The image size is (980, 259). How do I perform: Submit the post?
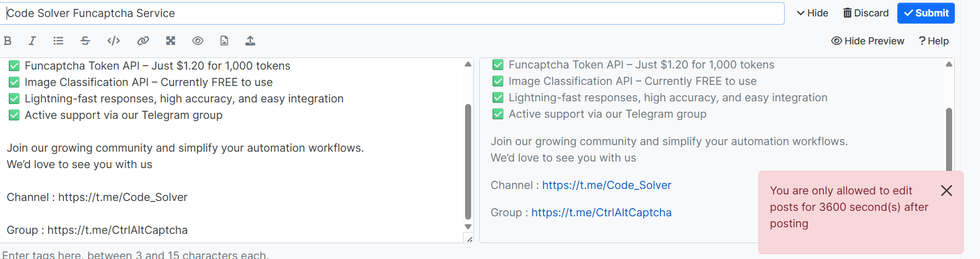coord(926,13)
